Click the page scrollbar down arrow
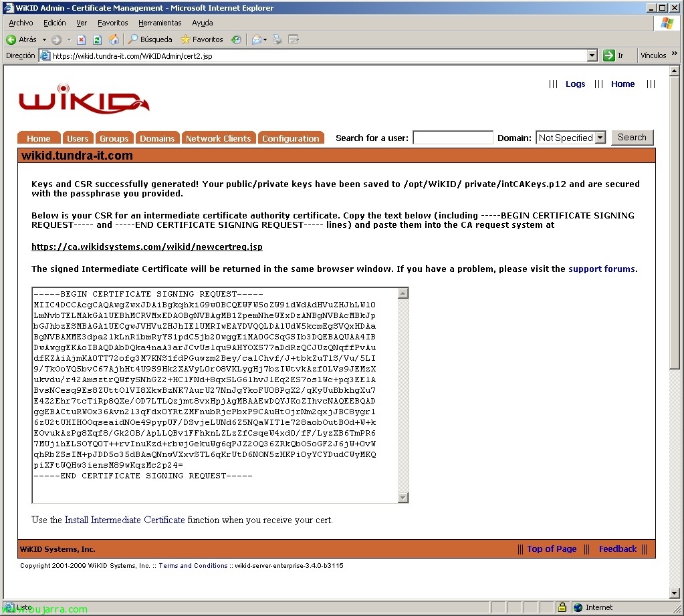Screen dimensions: 684x616 tap(675, 593)
